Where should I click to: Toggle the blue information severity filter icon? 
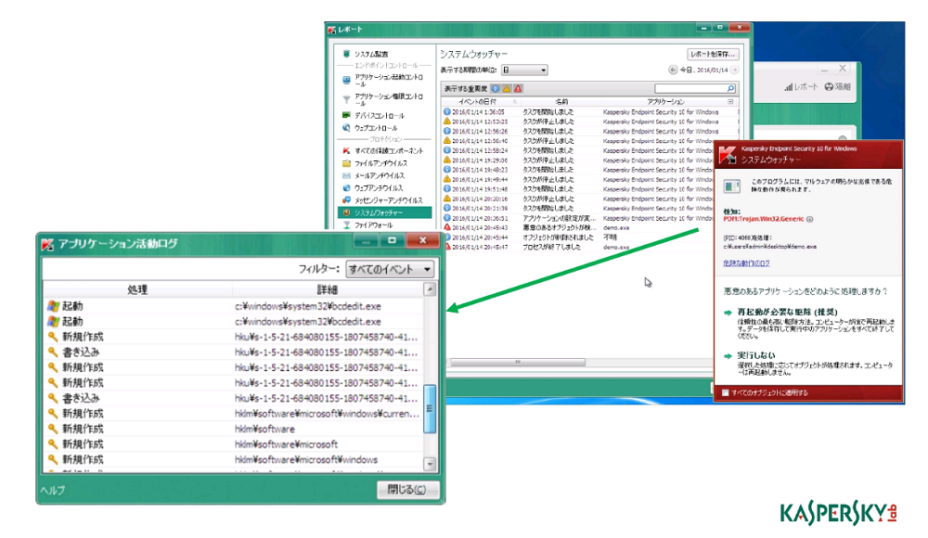[x=495, y=89]
